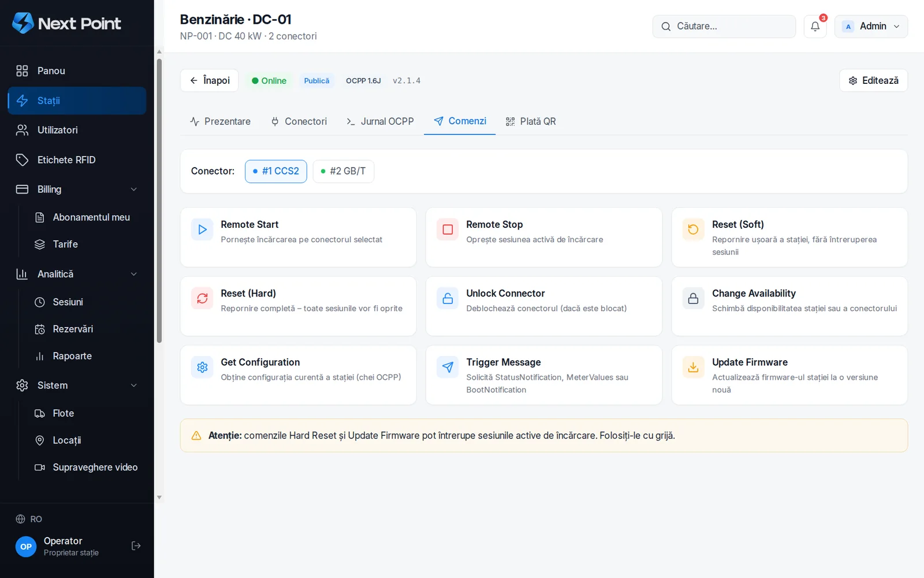Viewport: 924px width, 578px height.
Task: Click the Remote Stop square icon
Action: click(x=448, y=229)
